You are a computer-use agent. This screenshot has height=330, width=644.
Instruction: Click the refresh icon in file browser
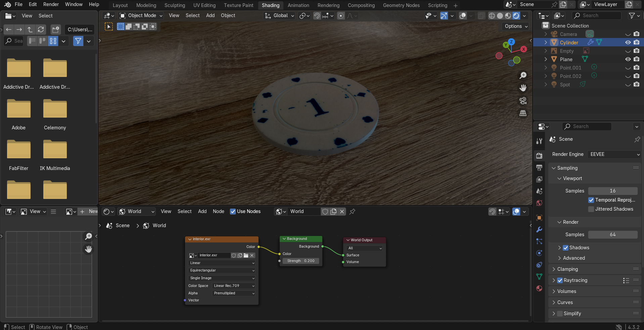[41, 30]
